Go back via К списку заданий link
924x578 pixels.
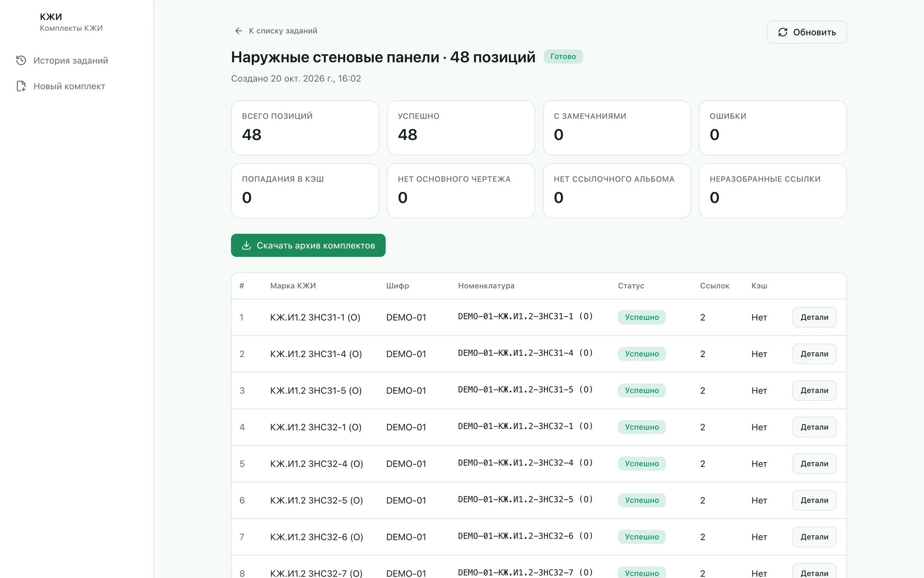click(276, 31)
